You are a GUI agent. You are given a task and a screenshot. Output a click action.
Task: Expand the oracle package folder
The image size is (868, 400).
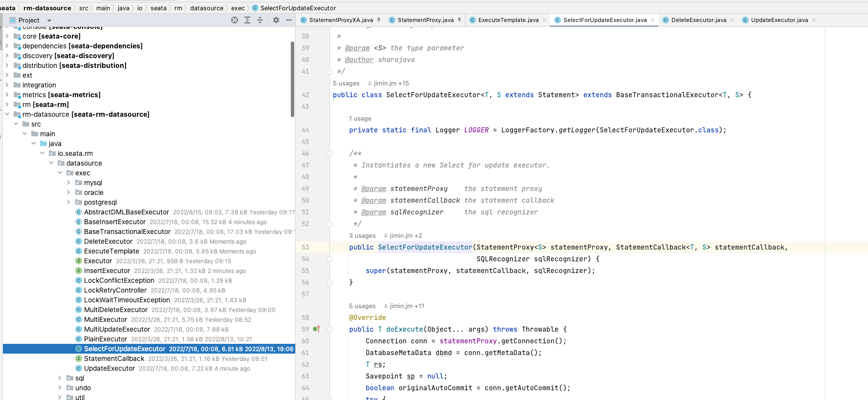68,192
